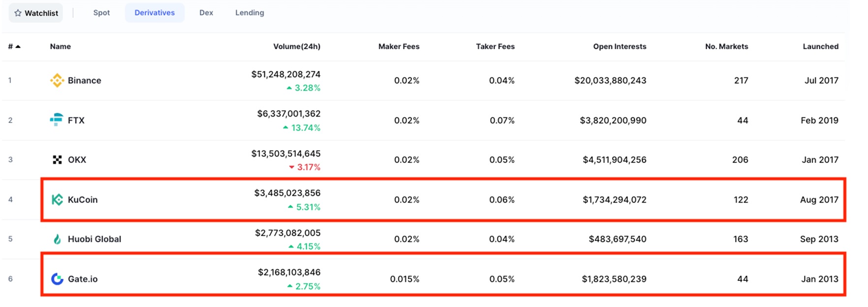Sort by Name column header
868x307 pixels.
[x=61, y=47]
